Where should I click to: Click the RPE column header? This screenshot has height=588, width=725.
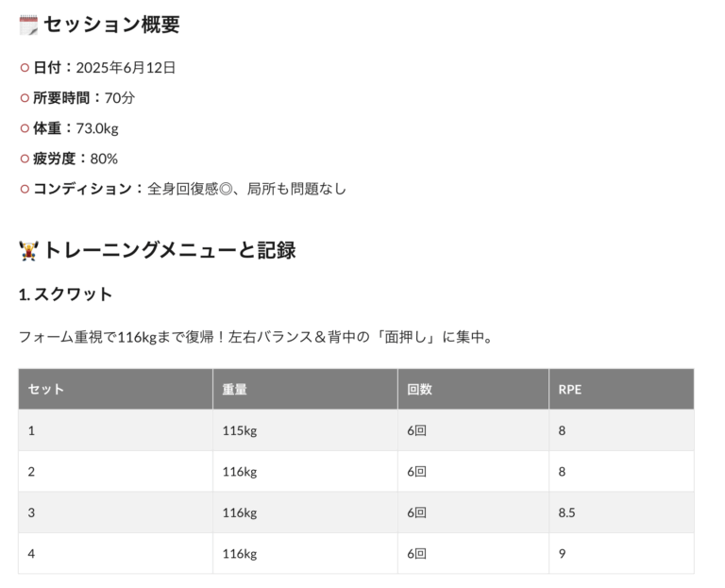(621, 389)
